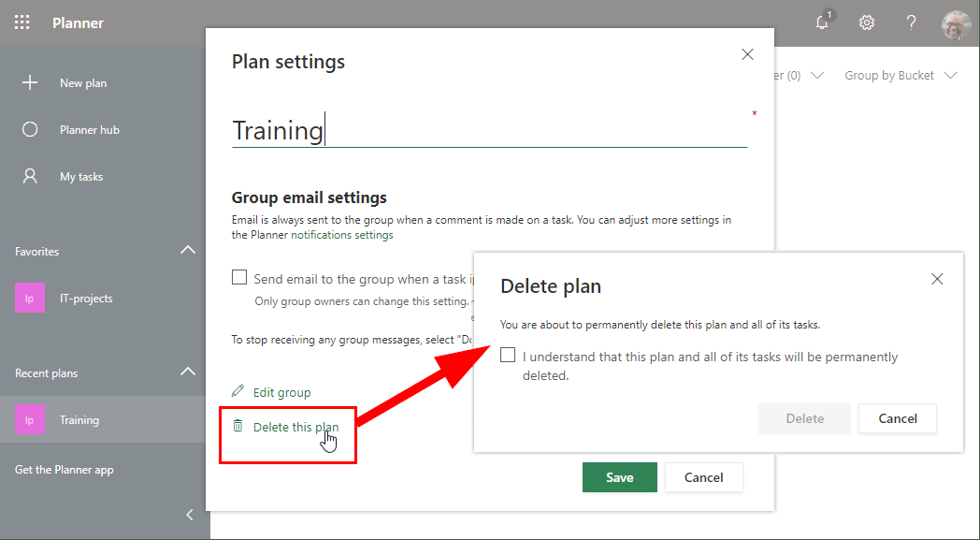This screenshot has width=980, height=540.
Task: Click the Edit group pencil icon
Action: click(x=238, y=392)
